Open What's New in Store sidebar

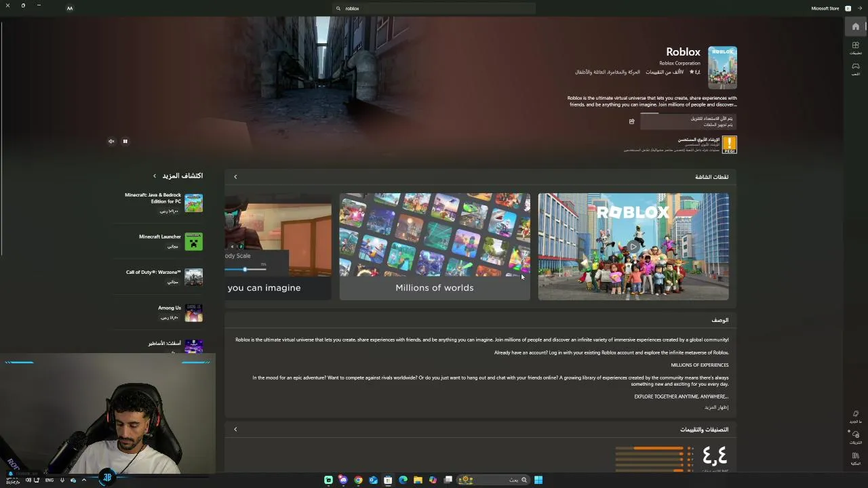pos(855,416)
